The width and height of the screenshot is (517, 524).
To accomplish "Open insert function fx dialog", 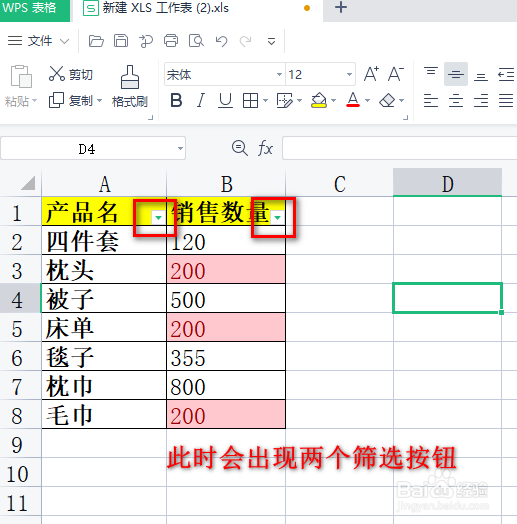I will (265, 148).
